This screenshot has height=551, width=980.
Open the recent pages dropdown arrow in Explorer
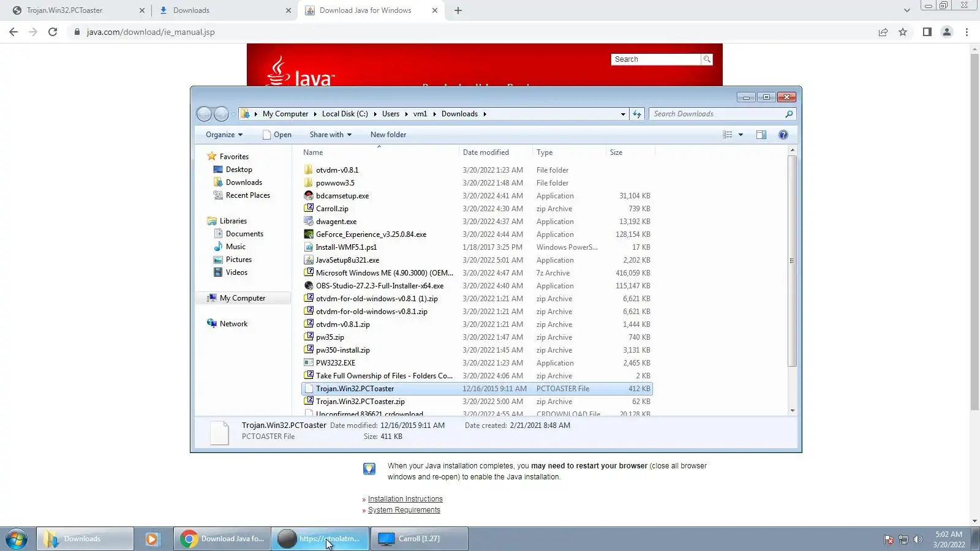(x=233, y=114)
